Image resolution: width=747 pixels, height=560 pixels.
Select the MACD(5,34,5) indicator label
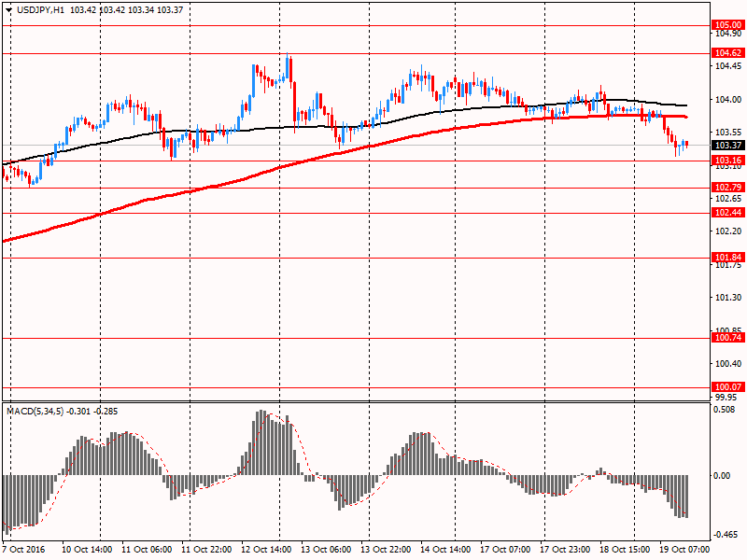(35, 411)
